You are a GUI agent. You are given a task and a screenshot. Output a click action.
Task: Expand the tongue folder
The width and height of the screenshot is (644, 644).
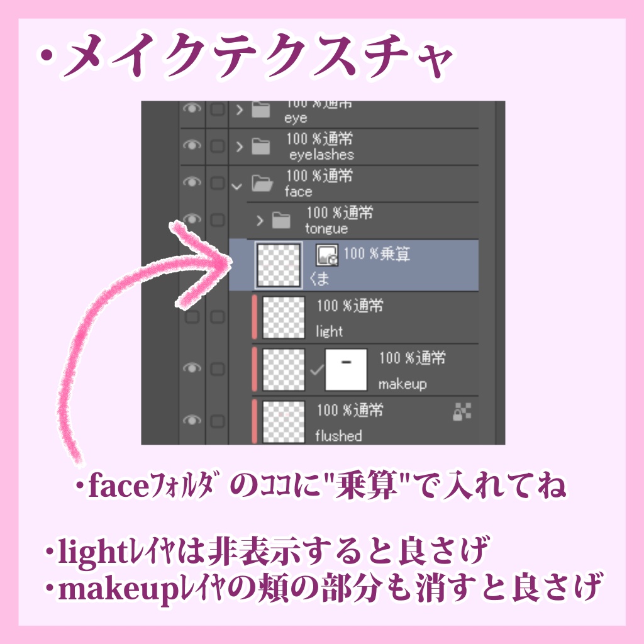(260, 221)
